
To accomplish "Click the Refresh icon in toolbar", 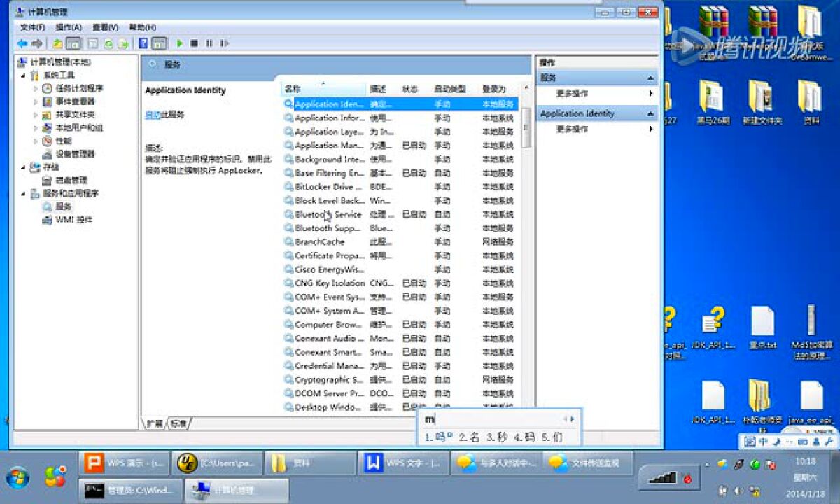I will (108, 43).
